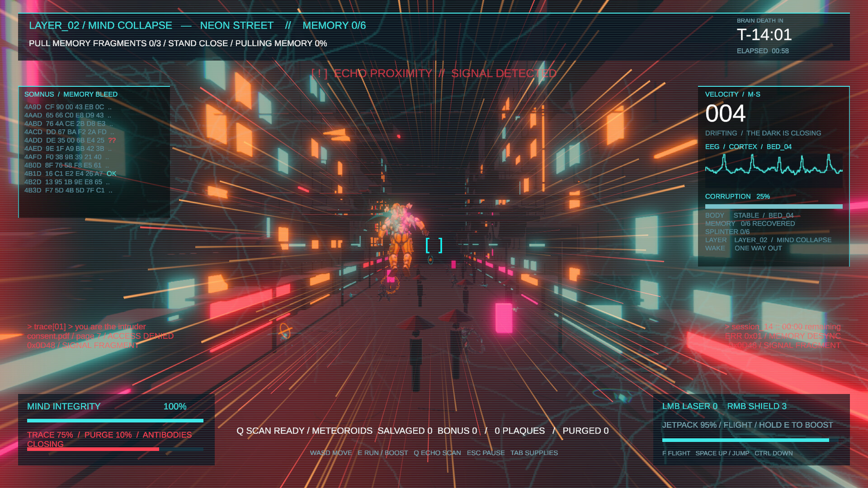Click the TAB SUPPLIES control hint
This screenshot has height=488, width=868.
tap(534, 453)
